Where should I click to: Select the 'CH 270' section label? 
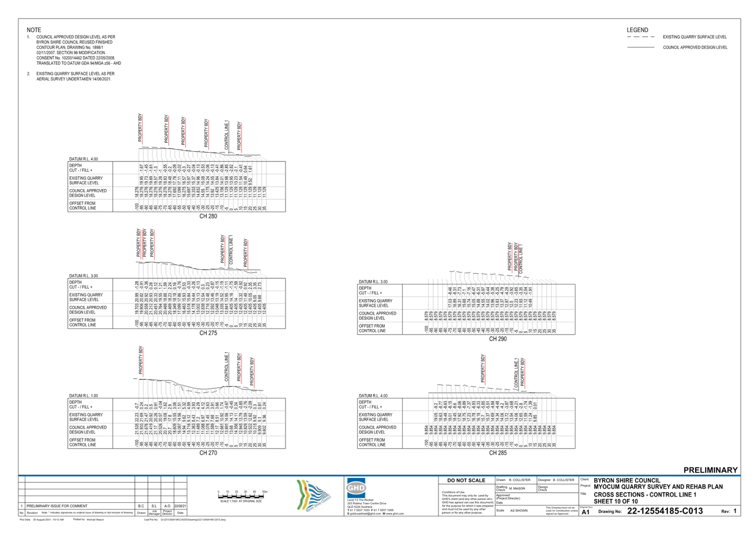point(208,453)
